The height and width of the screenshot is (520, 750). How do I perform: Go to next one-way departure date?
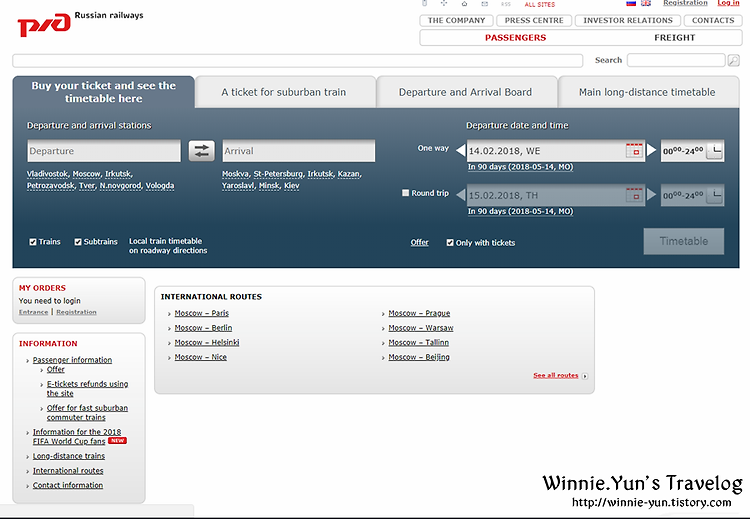click(651, 150)
